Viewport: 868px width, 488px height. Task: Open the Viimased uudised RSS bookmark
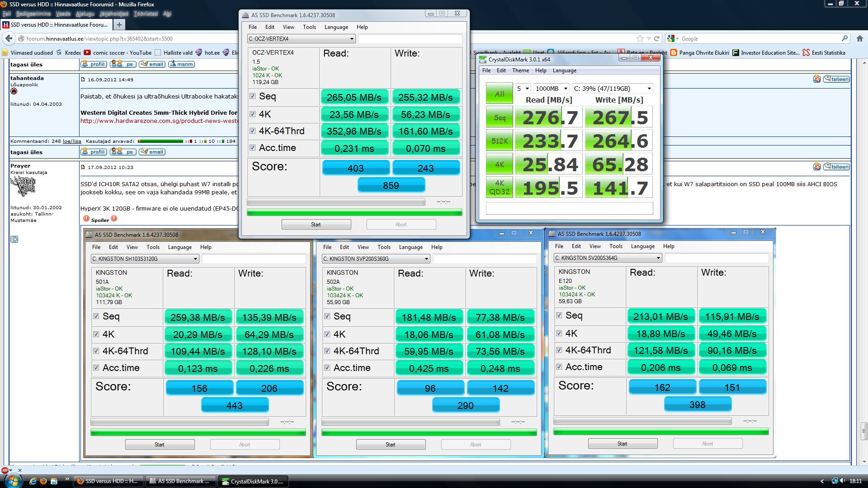coord(28,53)
